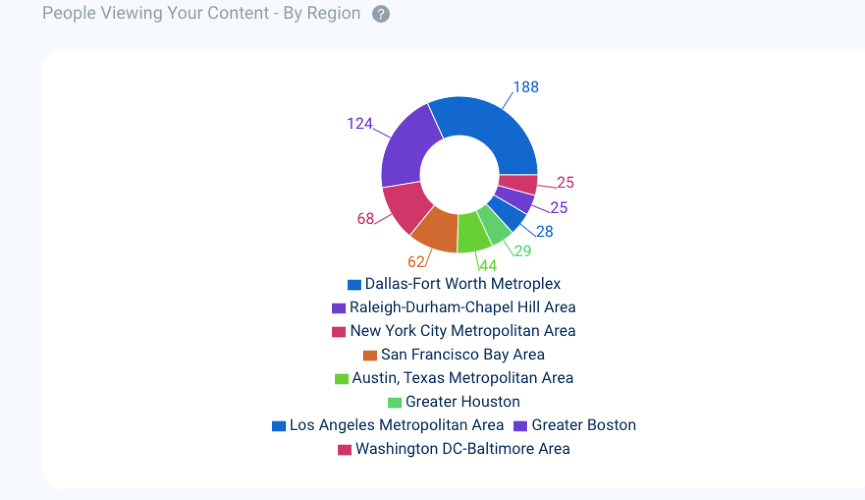Click the New York City legend swatch
The image size is (865, 500).
click(339, 332)
